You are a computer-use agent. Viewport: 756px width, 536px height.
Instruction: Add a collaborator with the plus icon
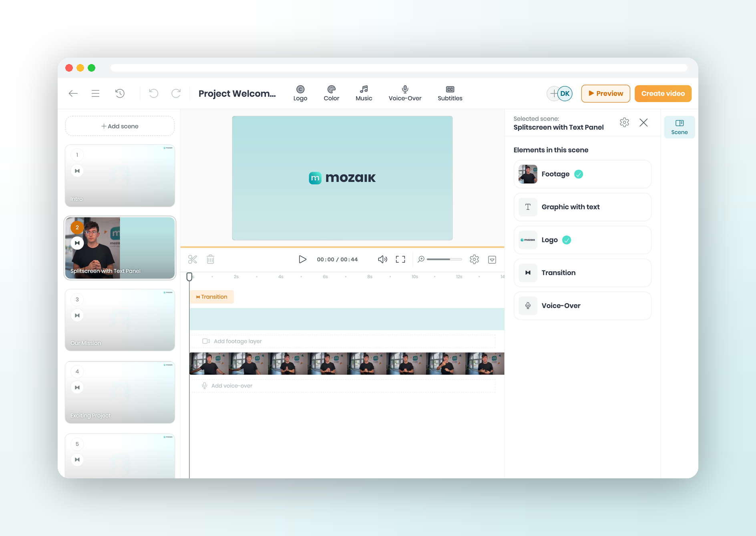[553, 94]
